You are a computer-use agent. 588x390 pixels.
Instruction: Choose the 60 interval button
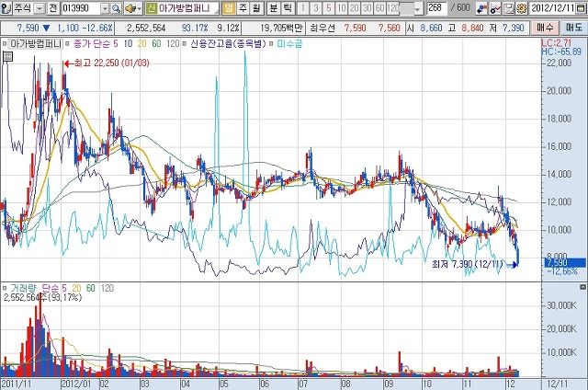click(x=379, y=8)
